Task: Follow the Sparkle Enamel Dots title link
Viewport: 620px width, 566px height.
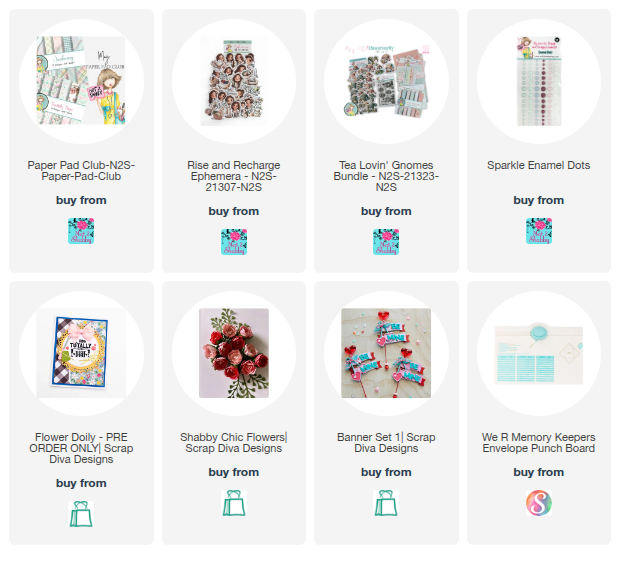Action: pyautogui.click(x=539, y=165)
